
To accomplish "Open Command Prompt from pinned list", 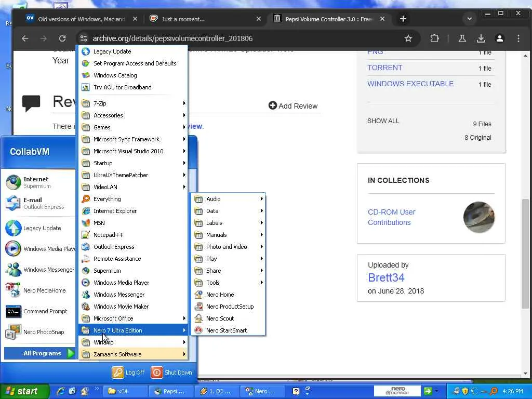I will click(x=39, y=311).
